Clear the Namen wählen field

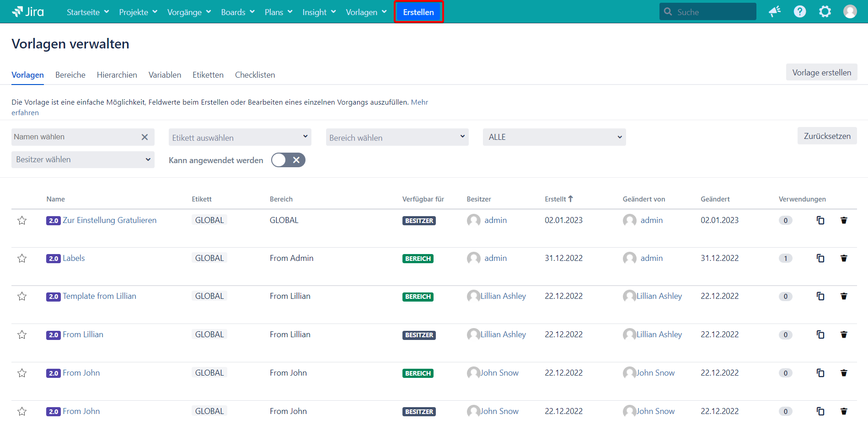145,137
